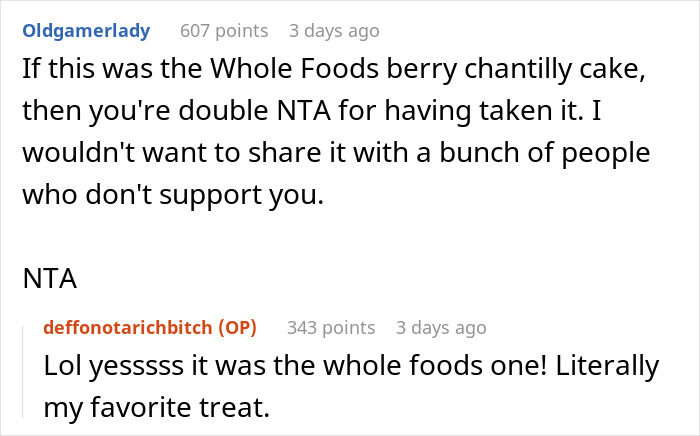
Task: Click the text "who don't support you."
Action: coord(174,196)
